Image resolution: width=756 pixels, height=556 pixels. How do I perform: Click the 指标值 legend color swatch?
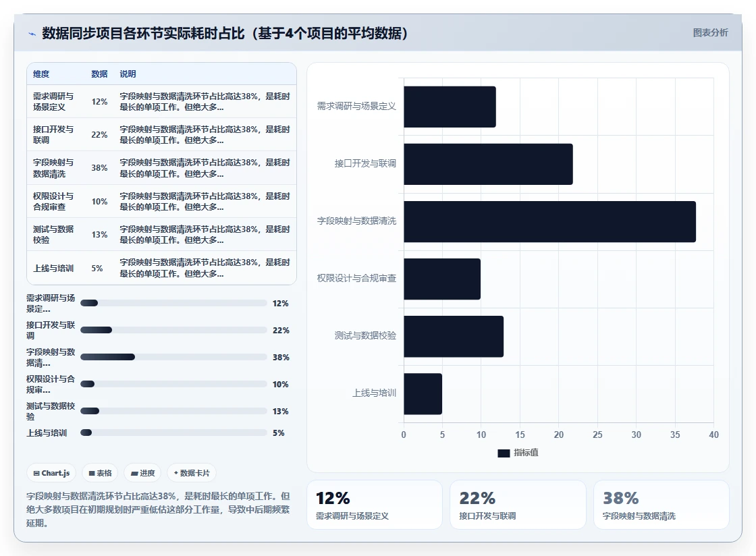pyautogui.click(x=504, y=453)
